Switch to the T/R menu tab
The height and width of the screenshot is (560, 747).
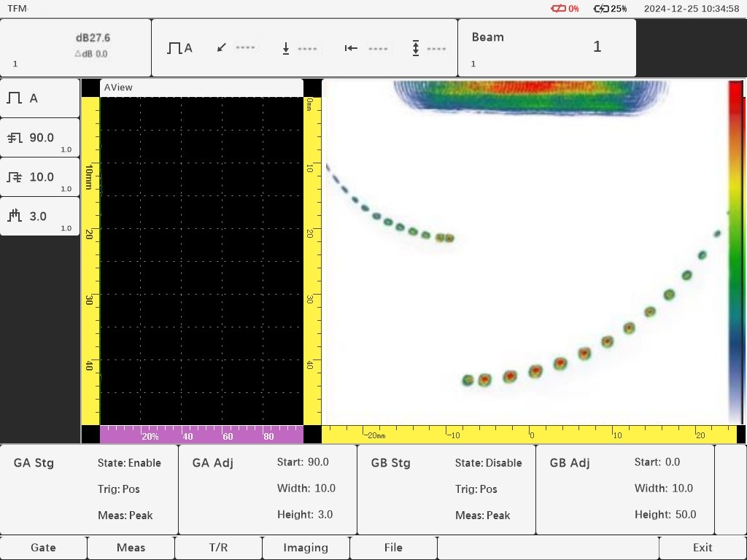(218, 548)
